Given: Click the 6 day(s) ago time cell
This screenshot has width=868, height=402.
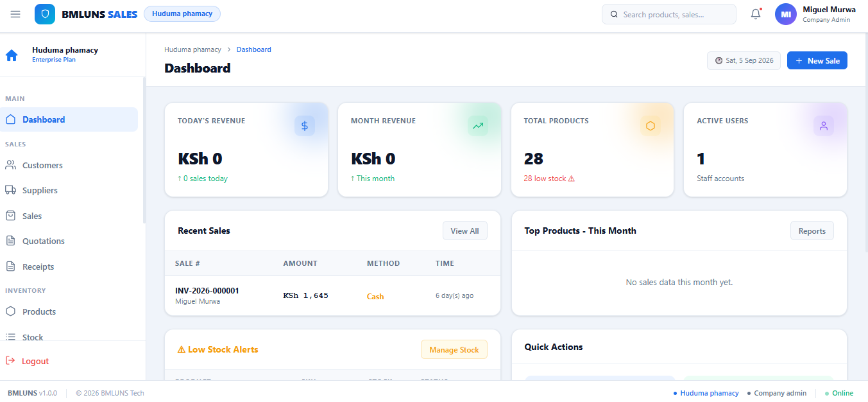Looking at the screenshot, I should [454, 295].
